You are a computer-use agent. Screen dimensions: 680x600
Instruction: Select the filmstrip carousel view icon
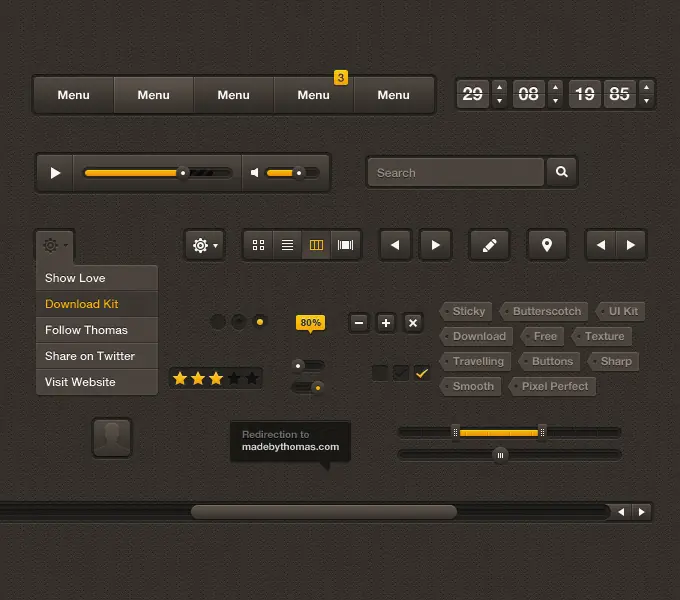pyautogui.click(x=345, y=245)
